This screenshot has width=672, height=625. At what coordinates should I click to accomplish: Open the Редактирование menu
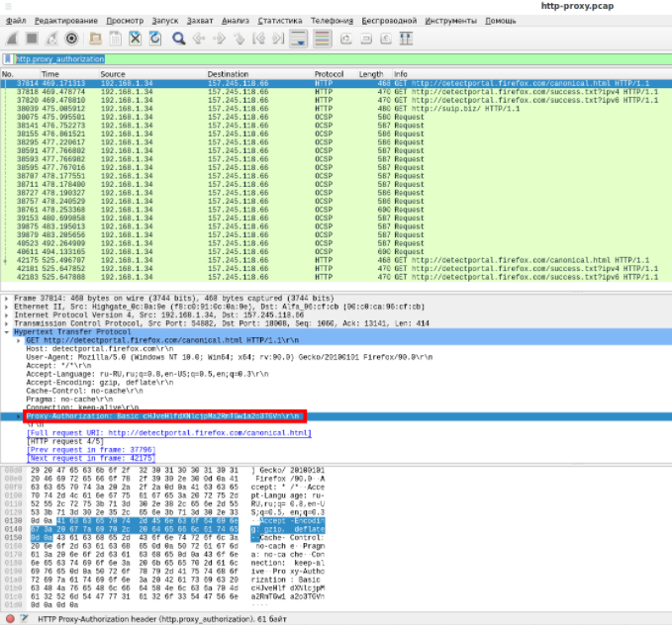(66, 21)
